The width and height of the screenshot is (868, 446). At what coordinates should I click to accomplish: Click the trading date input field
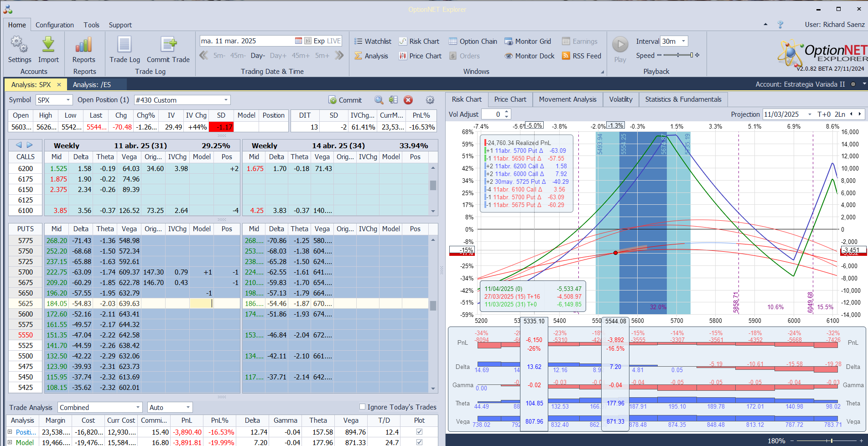(247, 41)
